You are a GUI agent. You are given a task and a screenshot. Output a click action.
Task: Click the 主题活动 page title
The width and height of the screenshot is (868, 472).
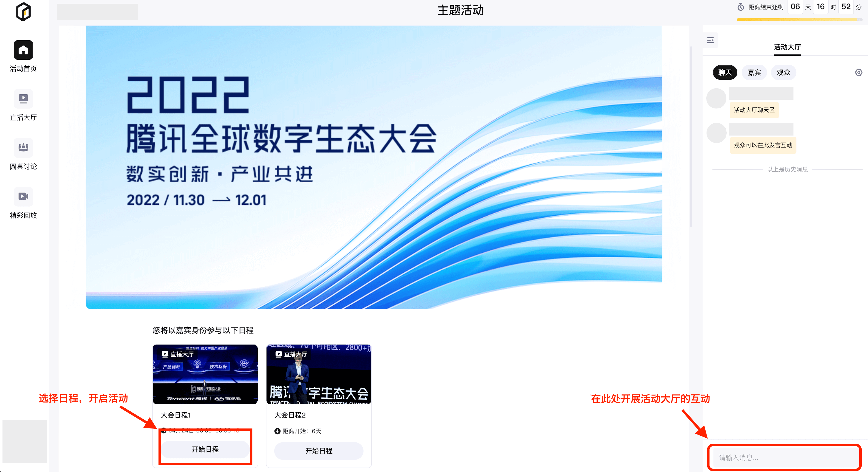[461, 10]
